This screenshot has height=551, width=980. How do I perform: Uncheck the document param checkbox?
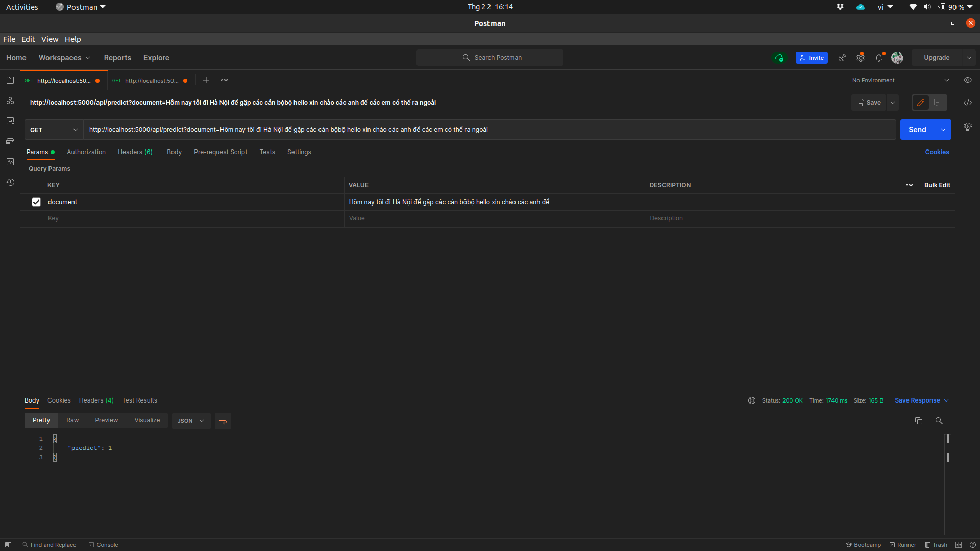pos(36,202)
